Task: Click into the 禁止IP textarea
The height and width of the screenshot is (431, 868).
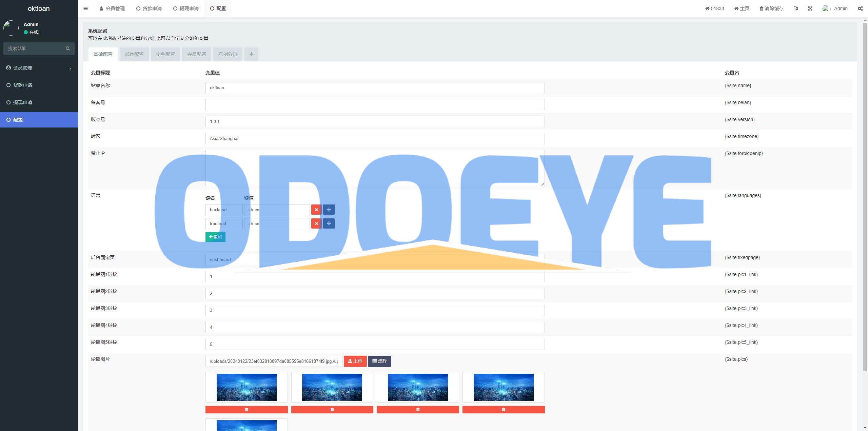Action: point(375,168)
